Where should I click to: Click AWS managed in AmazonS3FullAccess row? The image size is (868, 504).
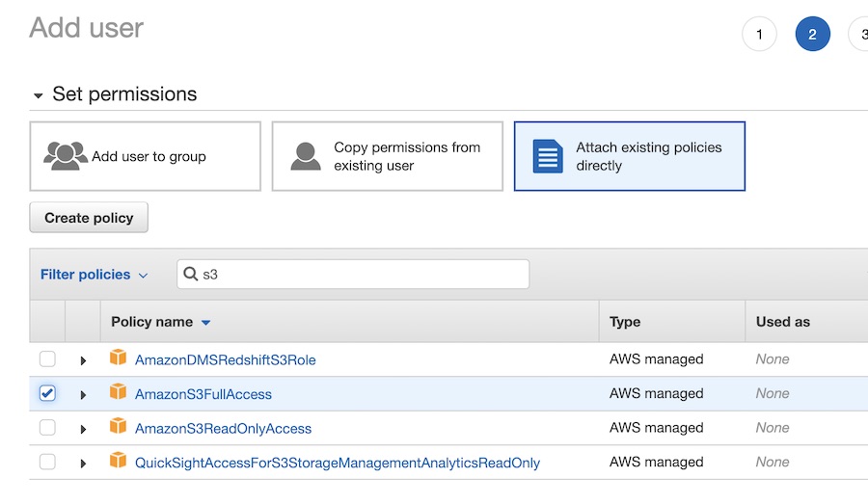point(657,393)
